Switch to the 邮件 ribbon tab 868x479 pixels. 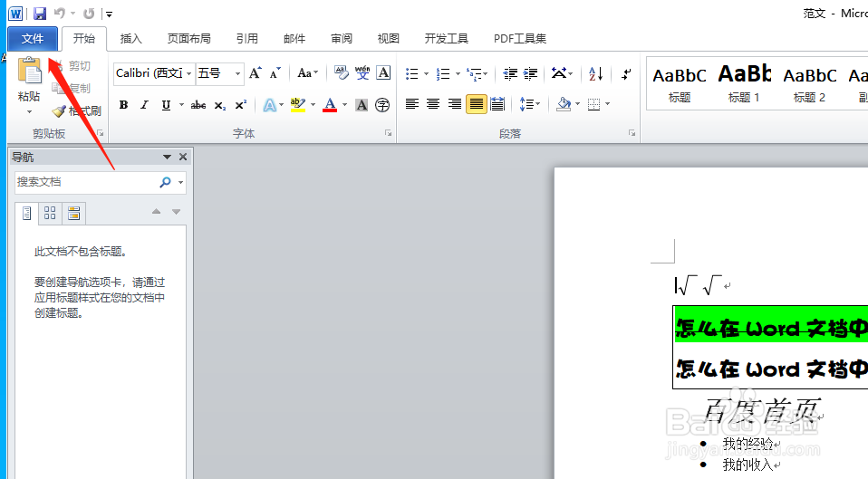(294, 39)
